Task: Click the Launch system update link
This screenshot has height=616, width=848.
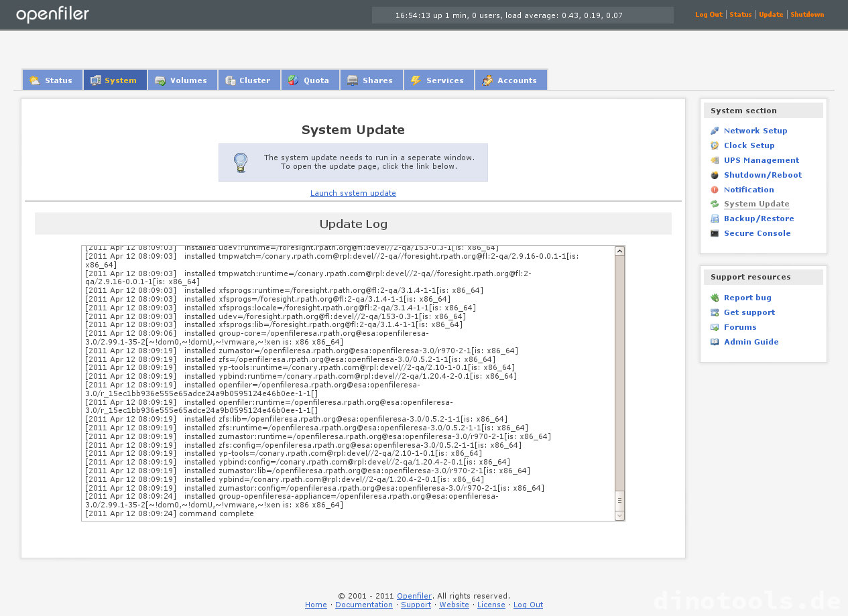Action: (353, 193)
